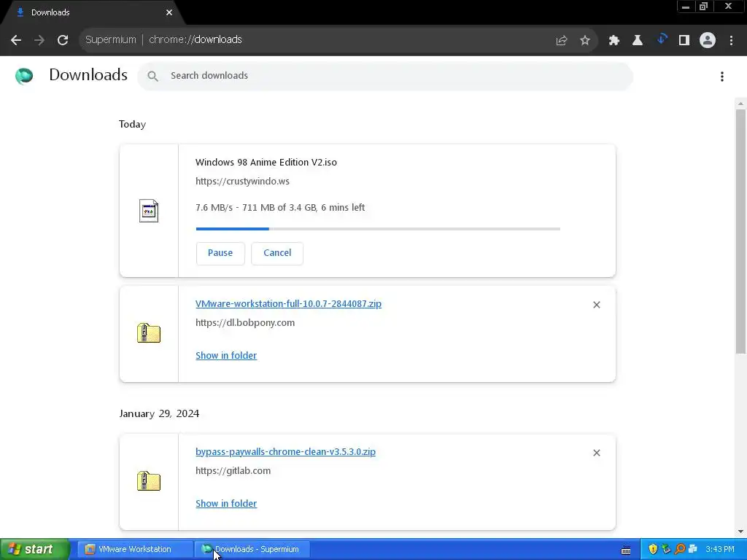Pause the Windows 98 Anime Edition download

(x=220, y=253)
